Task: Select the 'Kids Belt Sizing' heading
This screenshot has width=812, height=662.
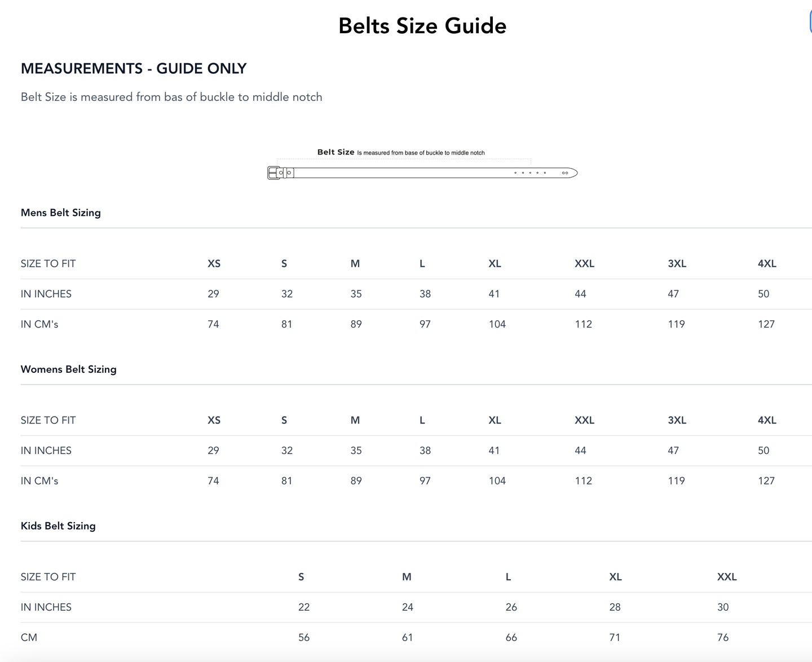Action: [x=58, y=526]
